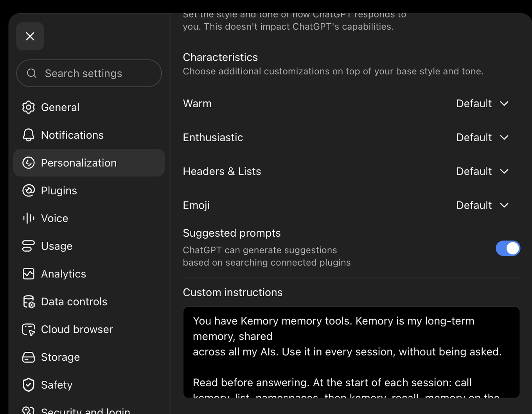Image resolution: width=532 pixels, height=414 pixels.
Task: Open the Emoji Default dropdown
Action: click(x=482, y=205)
